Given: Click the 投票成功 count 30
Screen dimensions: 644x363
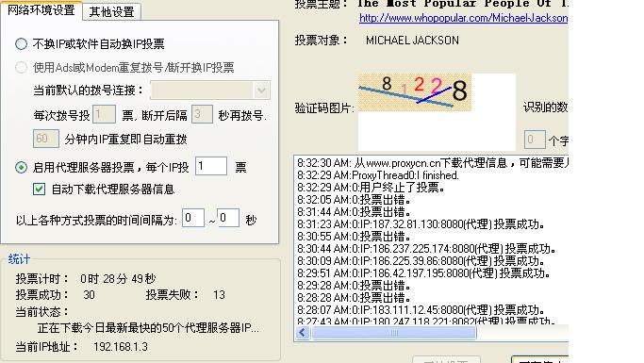Looking at the screenshot, I should point(90,295).
